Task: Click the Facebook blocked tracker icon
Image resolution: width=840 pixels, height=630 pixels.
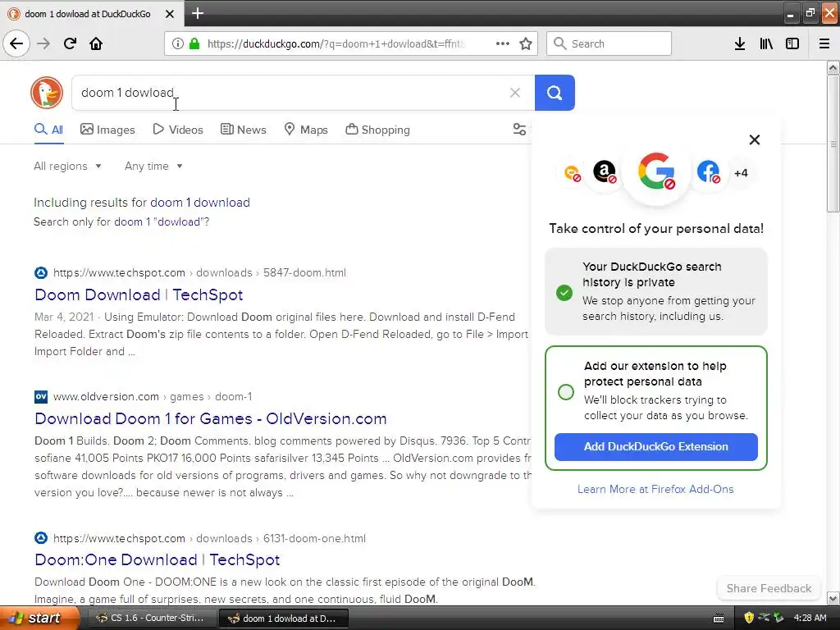Action: click(x=708, y=172)
